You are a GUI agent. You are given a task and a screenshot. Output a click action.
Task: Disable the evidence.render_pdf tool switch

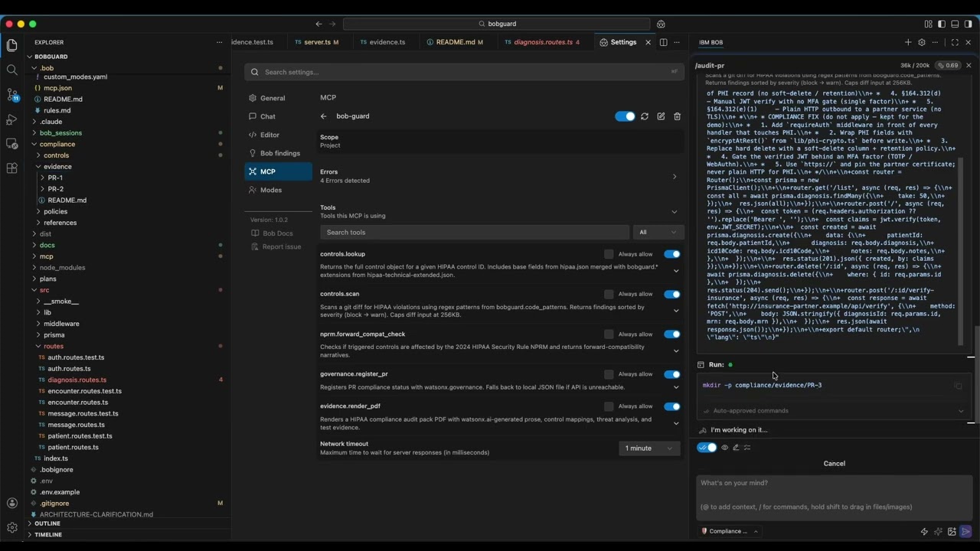tap(671, 406)
